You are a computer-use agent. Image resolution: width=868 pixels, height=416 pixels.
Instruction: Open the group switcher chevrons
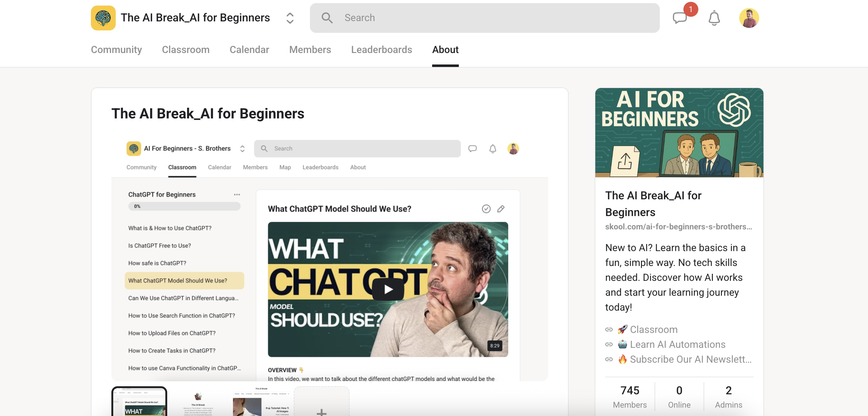pos(290,18)
